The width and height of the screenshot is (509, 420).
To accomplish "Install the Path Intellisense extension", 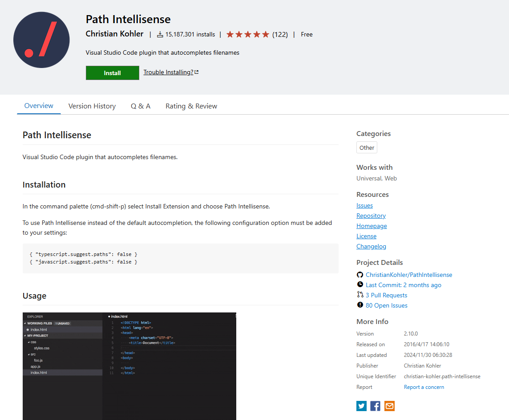I will 112,73.
